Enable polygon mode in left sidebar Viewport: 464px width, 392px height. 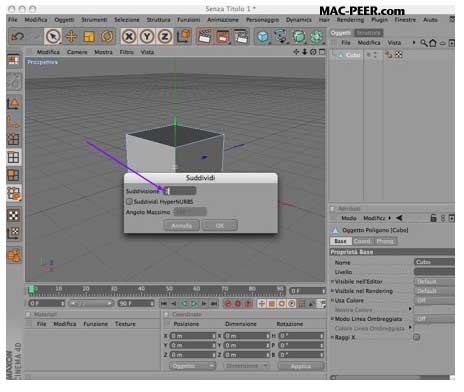[14, 175]
